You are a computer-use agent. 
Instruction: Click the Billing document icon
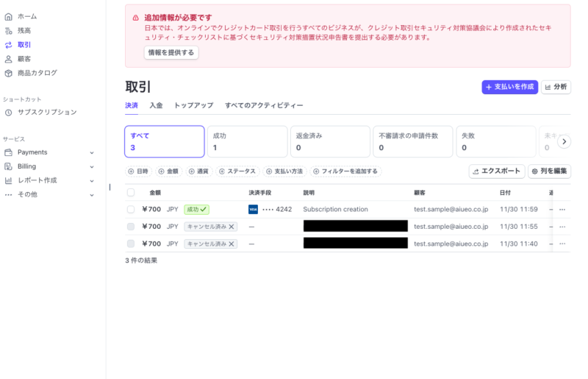(x=8, y=166)
